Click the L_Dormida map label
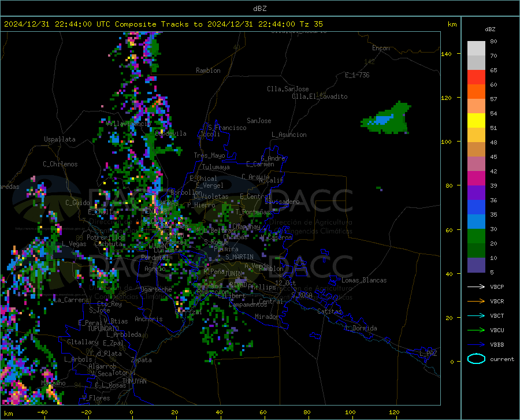The width and height of the screenshot is (520, 420). click(x=361, y=328)
